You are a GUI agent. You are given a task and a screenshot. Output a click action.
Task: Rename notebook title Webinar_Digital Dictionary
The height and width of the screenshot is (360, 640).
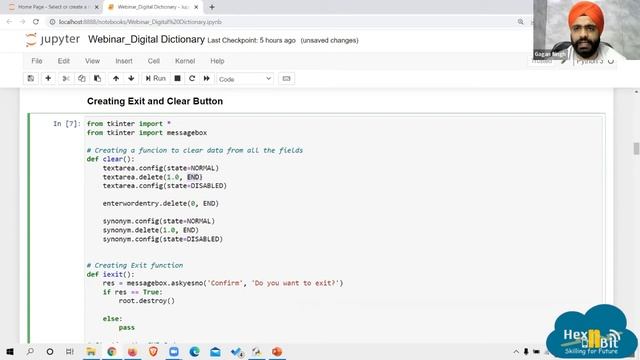(146, 40)
